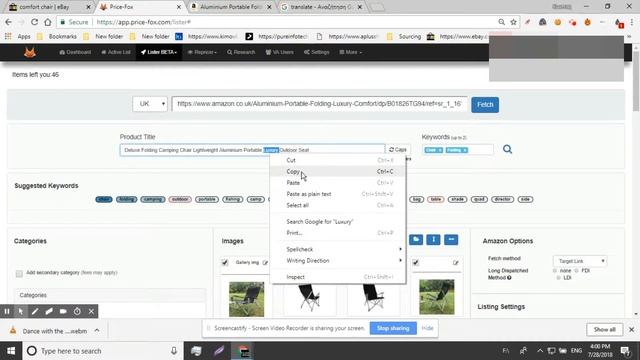Click the first chair gallery thumbnail

tap(247, 299)
